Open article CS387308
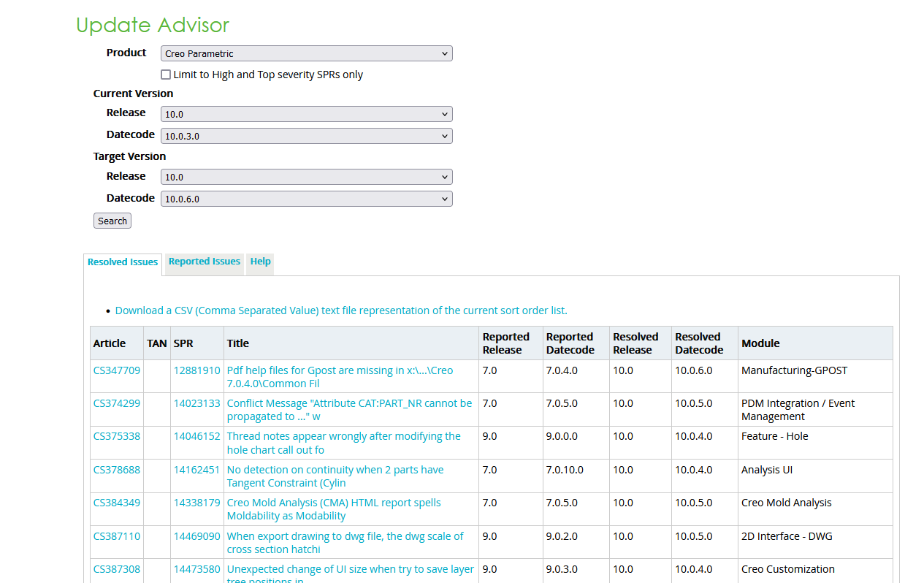 (x=117, y=569)
